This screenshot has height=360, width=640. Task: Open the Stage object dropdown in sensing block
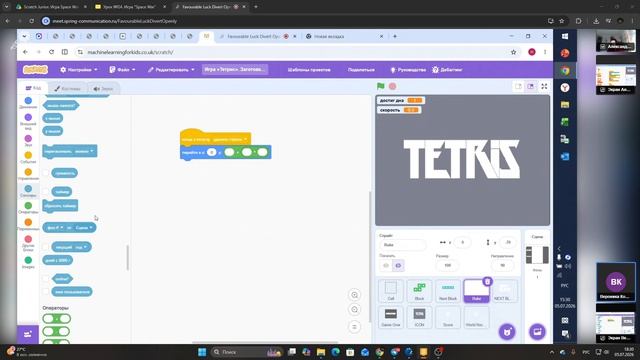pyautogui.click(x=91, y=227)
